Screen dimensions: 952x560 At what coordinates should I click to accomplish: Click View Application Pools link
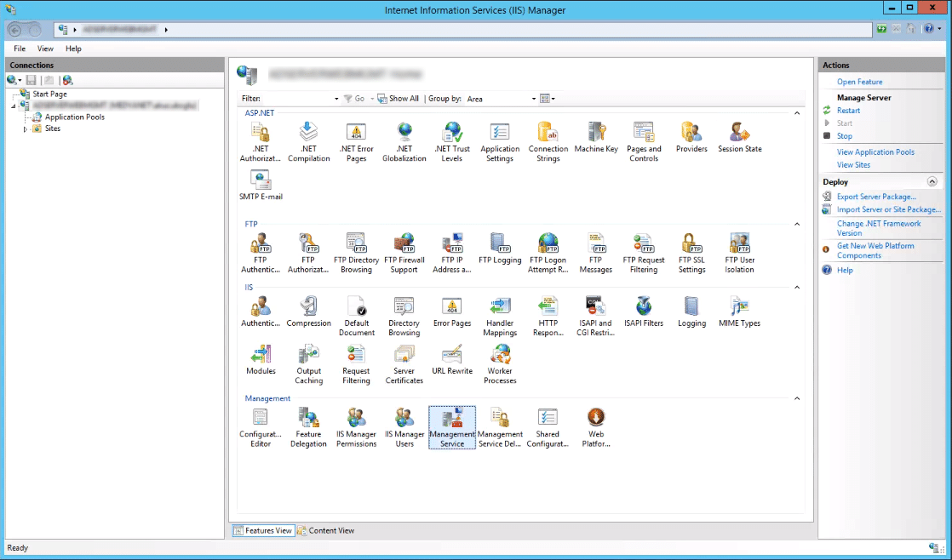point(875,151)
